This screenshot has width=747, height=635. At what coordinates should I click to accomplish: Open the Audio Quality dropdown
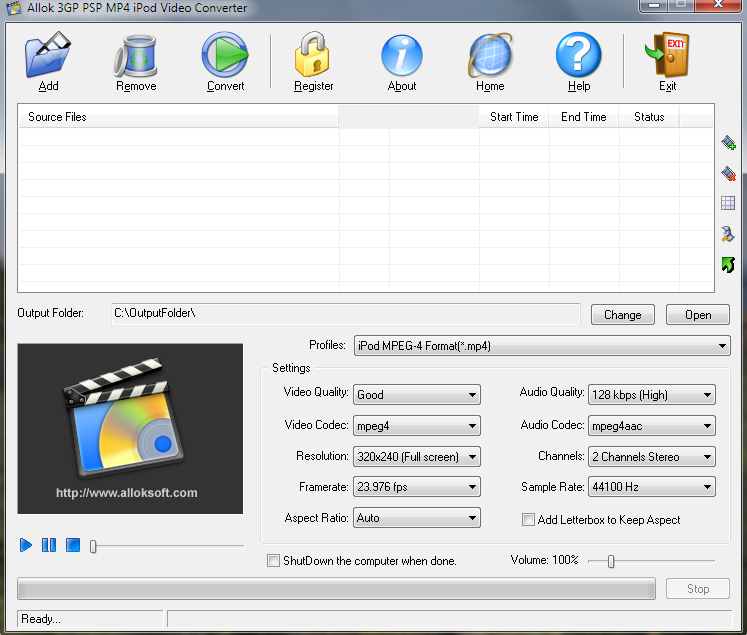tap(652, 394)
